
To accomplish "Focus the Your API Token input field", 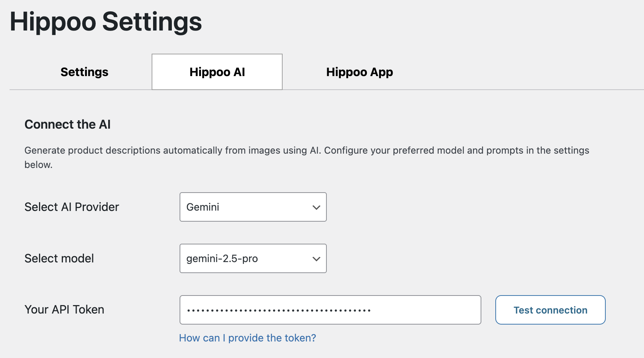I will [330, 310].
